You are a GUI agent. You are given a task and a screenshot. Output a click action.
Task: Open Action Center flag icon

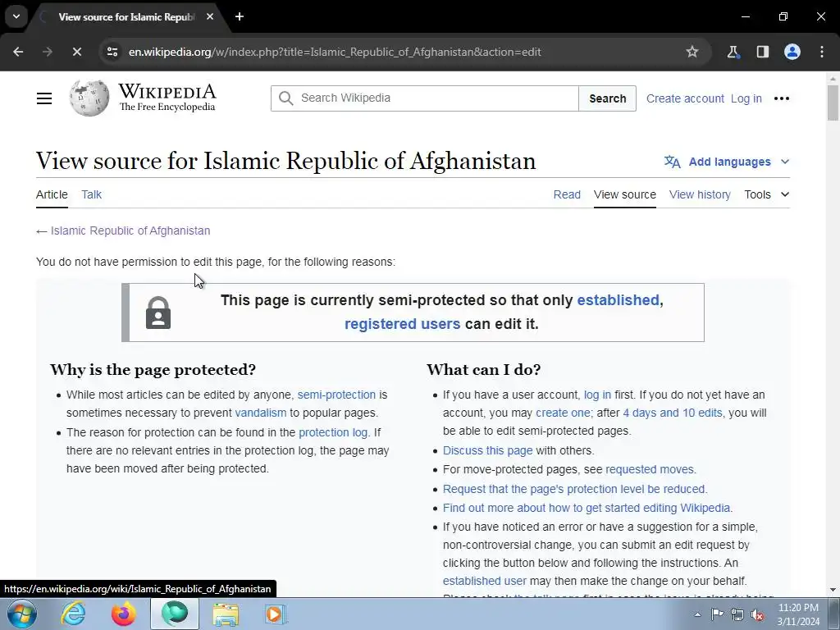click(x=717, y=614)
